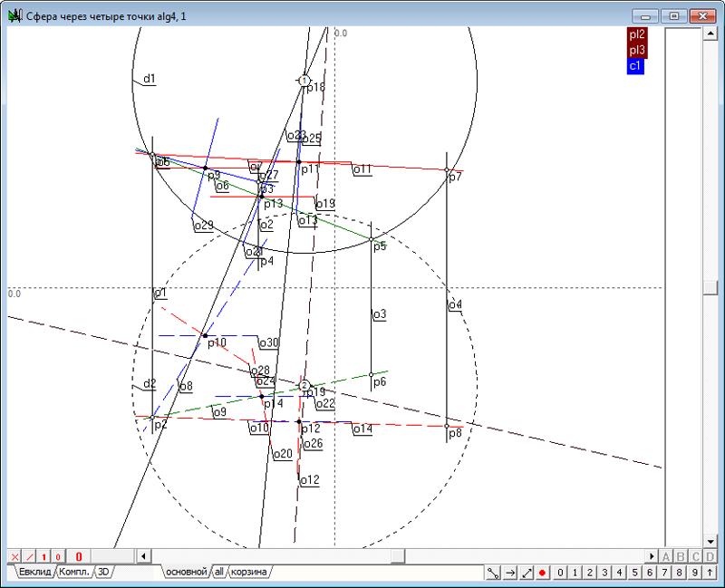This screenshot has height=588, width=725.
Task: Click digit button 4 in bottom toolbar
Action: (619, 573)
